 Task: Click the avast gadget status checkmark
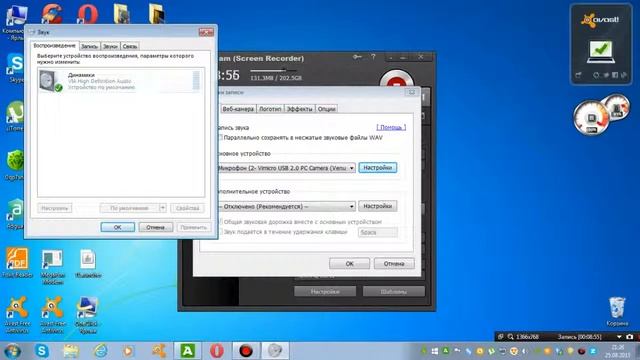600,51
